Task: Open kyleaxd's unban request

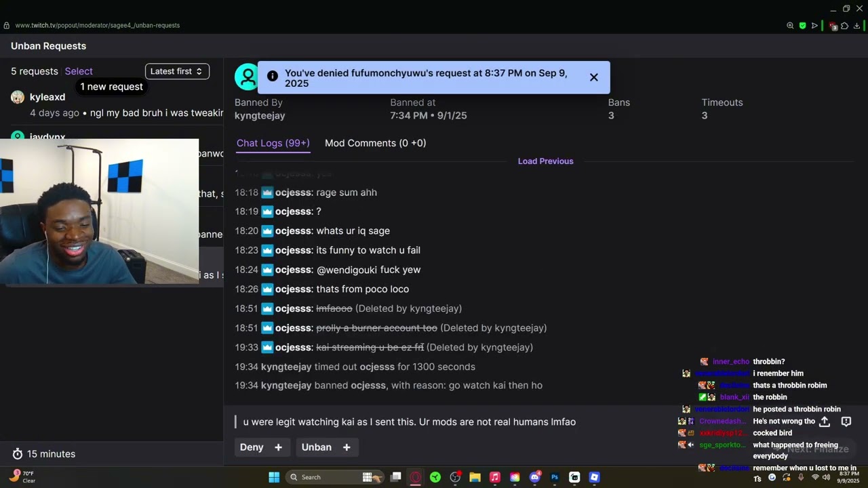Action: tap(112, 105)
